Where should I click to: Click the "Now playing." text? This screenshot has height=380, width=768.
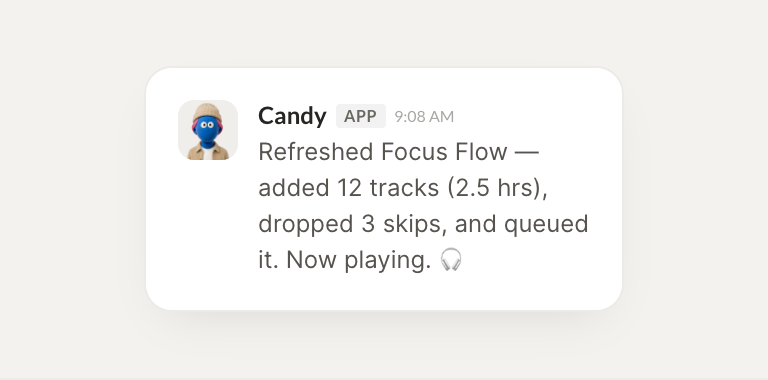pyautogui.click(x=359, y=261)
